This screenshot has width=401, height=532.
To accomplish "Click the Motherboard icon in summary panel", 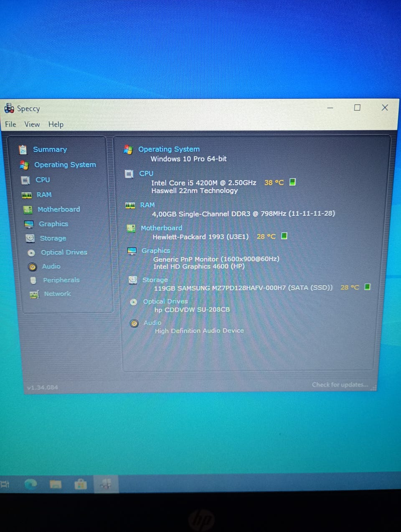I will tap(131, 229).
